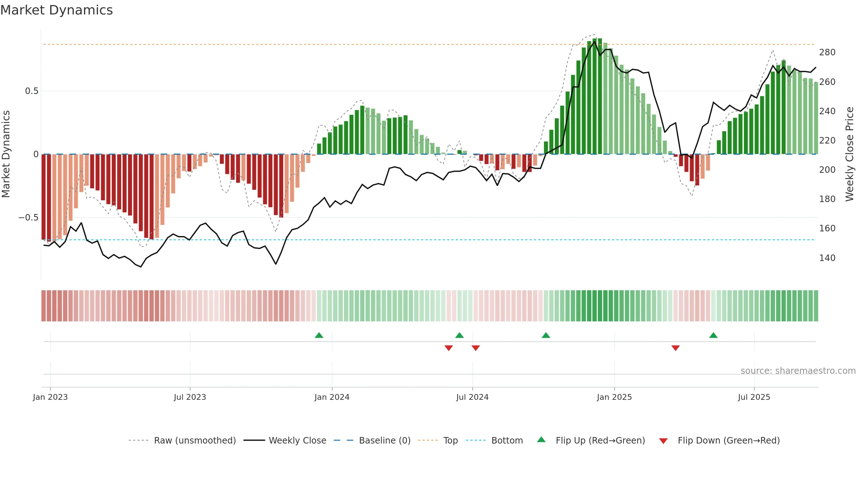The image size is (868, 488).
Task: Click the green Flip Up legend triangle icon
Action: [x=541, y=440]
